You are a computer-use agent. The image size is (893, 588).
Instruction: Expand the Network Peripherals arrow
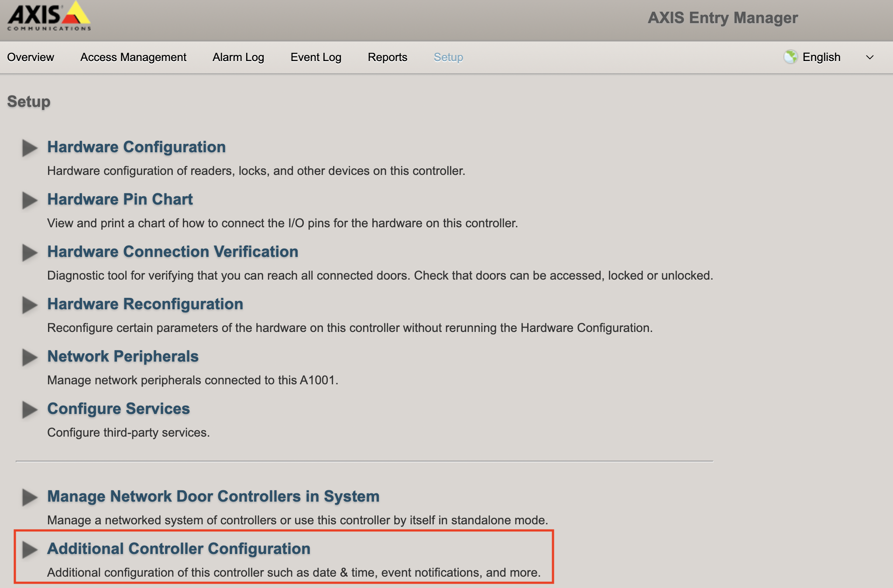coord(30,357)
